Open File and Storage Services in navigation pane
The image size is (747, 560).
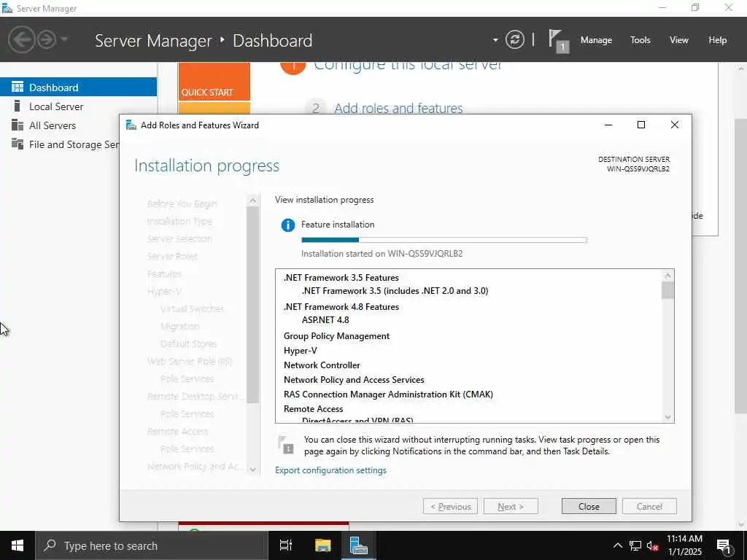pos(60,144)
